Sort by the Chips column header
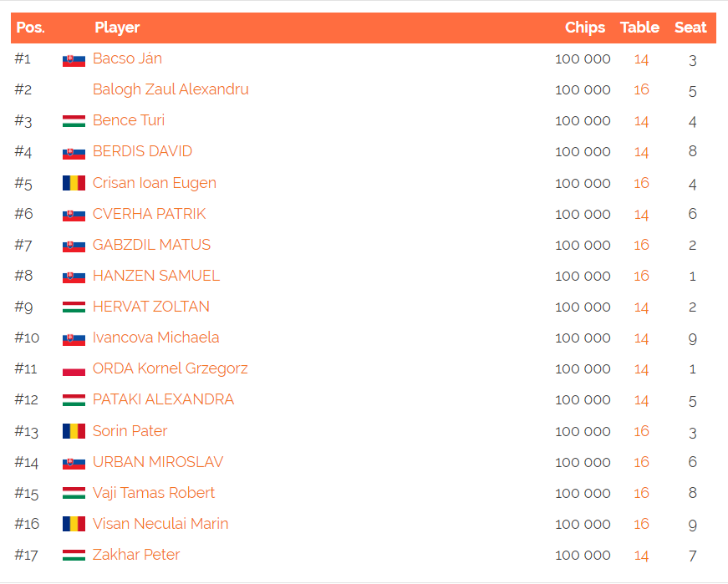The height and width of the screenshot is (584, 728). [584, 28]
